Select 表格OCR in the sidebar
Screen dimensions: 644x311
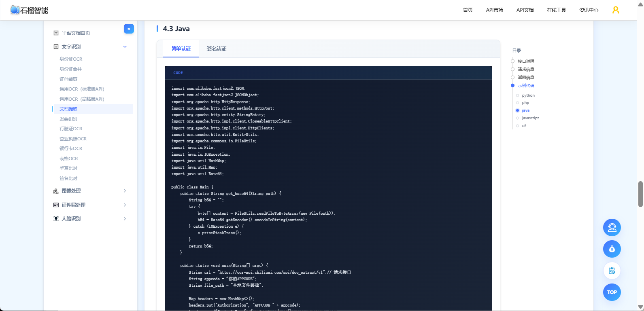68,159
